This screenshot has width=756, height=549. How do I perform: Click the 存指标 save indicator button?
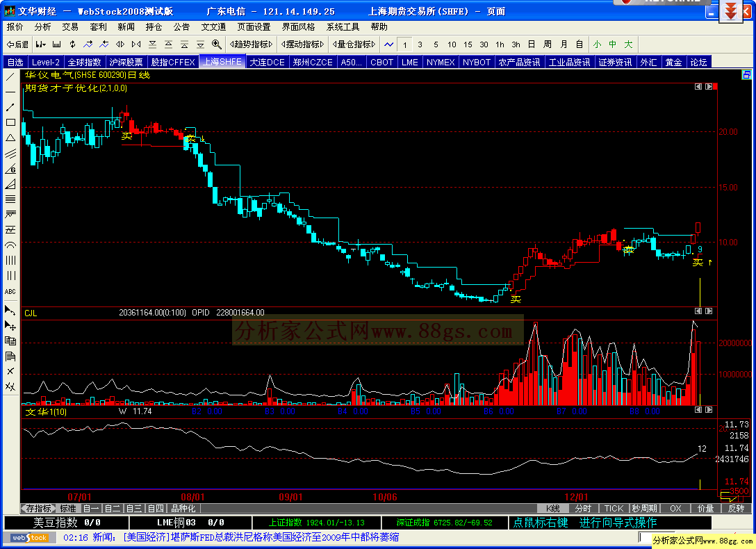pos(38,509)
